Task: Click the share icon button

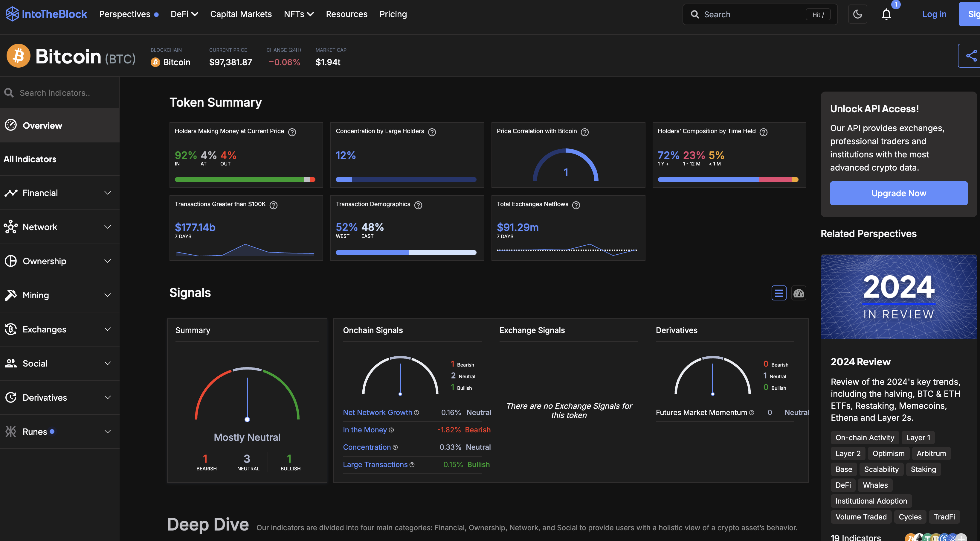Action: click(x=970, y=56)
